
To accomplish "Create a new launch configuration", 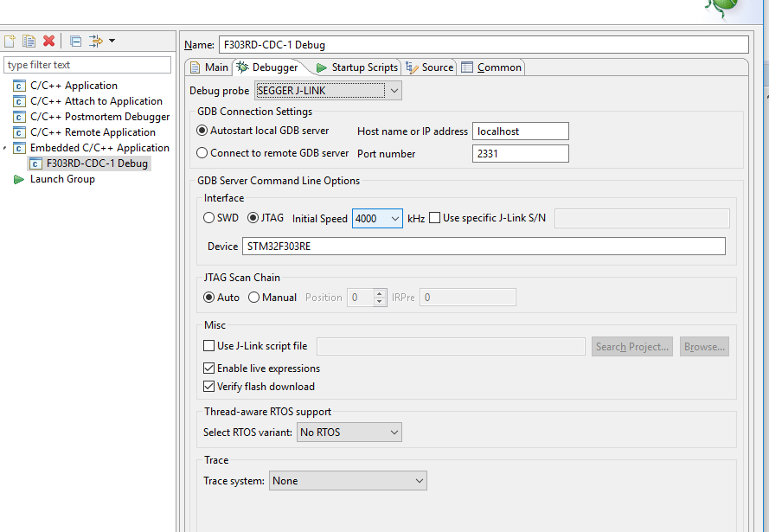I will [x=10, y=40].
